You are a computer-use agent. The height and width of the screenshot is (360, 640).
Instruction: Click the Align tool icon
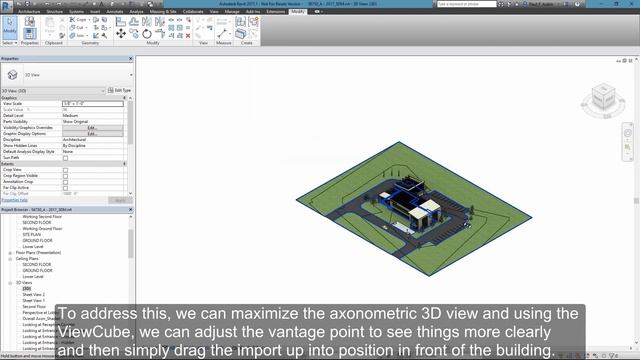pos(121,21)
